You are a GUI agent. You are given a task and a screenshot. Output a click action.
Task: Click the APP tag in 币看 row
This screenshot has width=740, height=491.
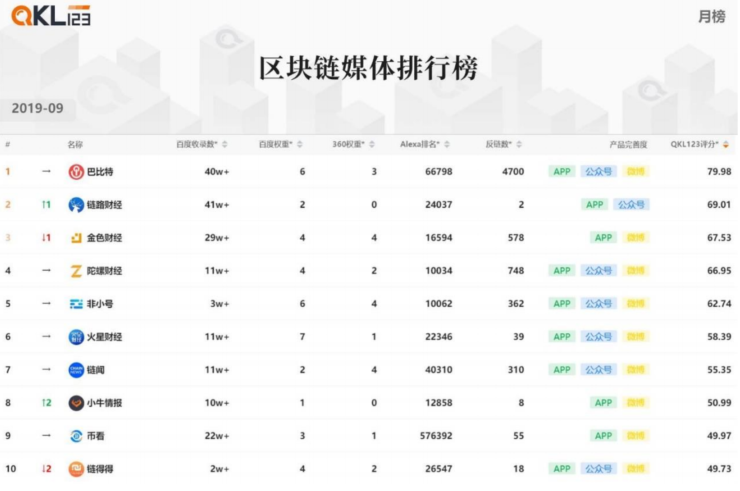pos(604,436)
